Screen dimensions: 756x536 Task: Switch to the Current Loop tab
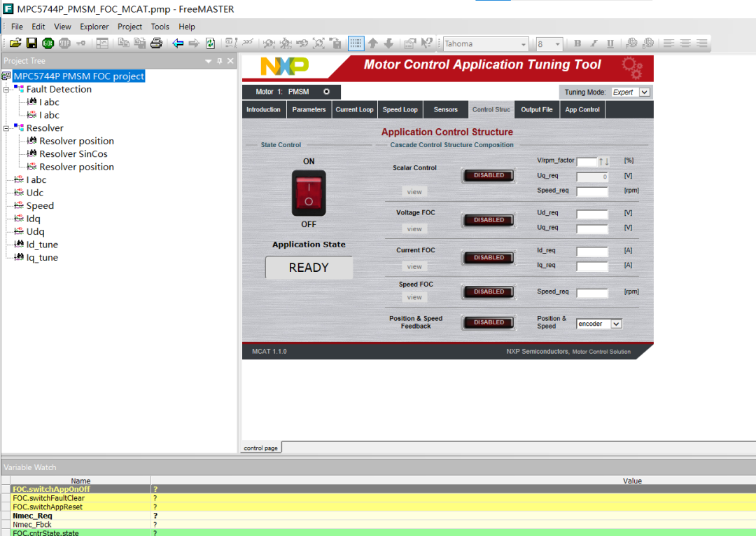(354, 110)
